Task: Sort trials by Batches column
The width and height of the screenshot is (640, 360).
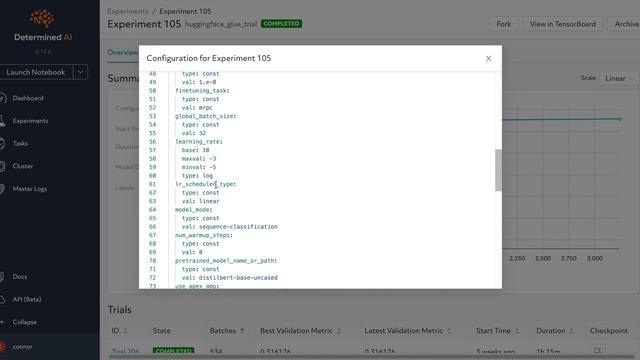Action: click(x=227, y=331)
